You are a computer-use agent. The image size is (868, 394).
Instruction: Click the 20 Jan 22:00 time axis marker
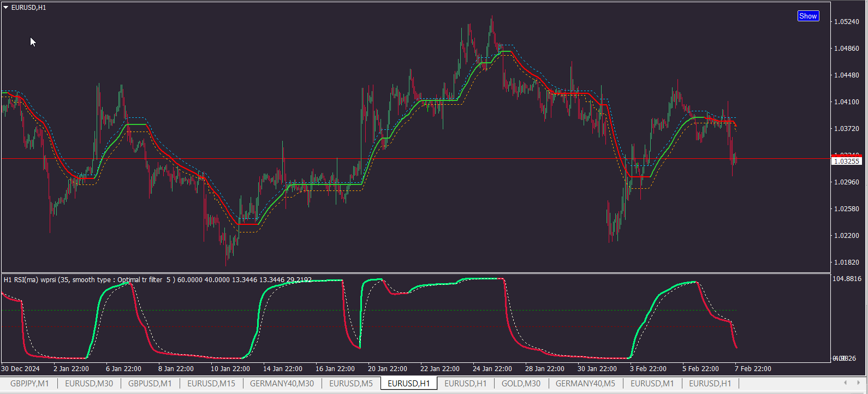[388, 369]
